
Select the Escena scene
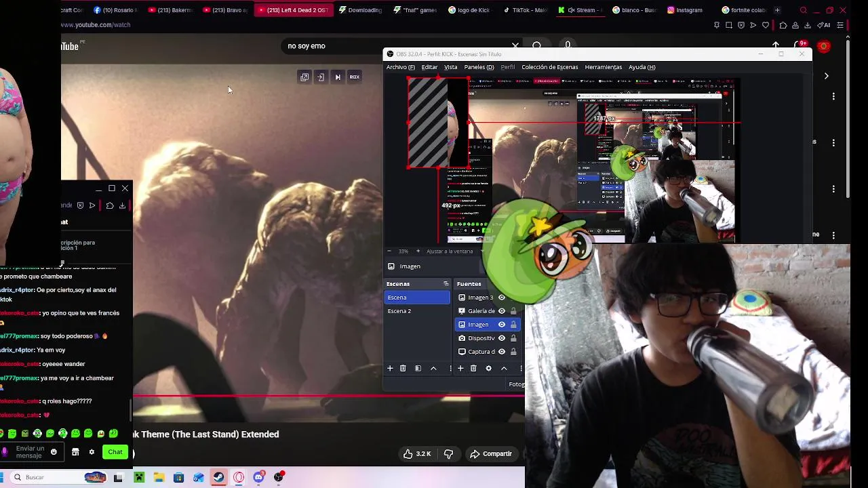point(417,298)
